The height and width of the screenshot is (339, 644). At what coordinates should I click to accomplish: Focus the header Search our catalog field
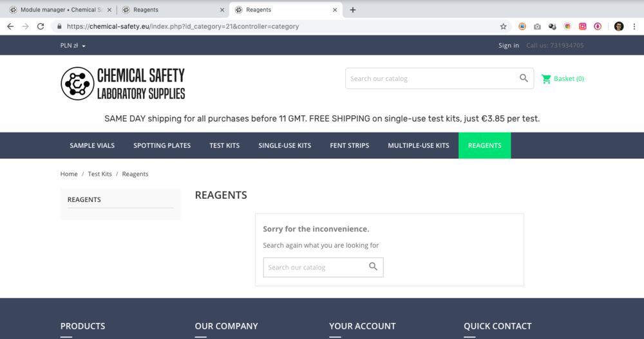pyautogui.click(x=431, y=78)
